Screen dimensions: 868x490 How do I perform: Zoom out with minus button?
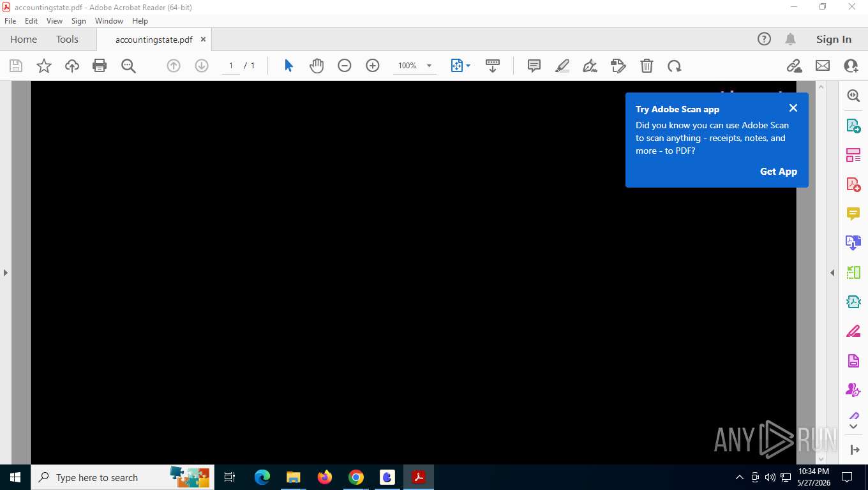tap(345, 66)
